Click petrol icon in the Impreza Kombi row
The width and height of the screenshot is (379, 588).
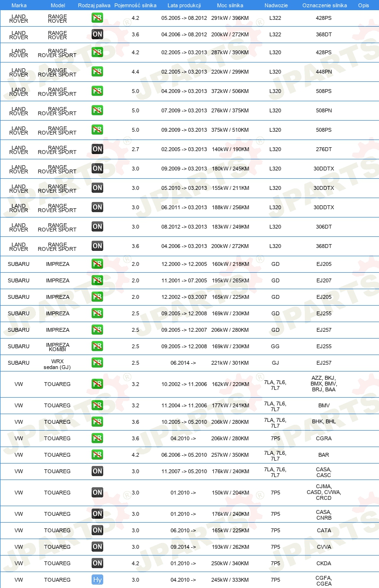pyautogui.click(x=97, y=346)
